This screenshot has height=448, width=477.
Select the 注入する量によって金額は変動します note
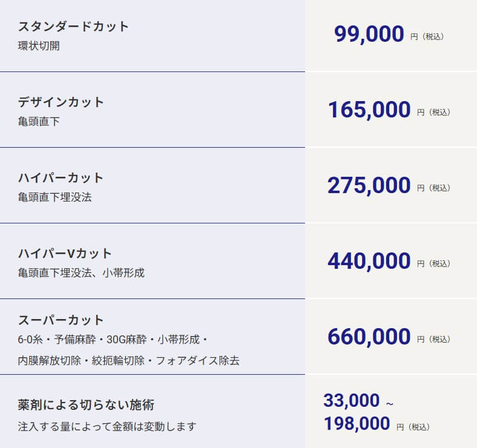click(107, 427)
